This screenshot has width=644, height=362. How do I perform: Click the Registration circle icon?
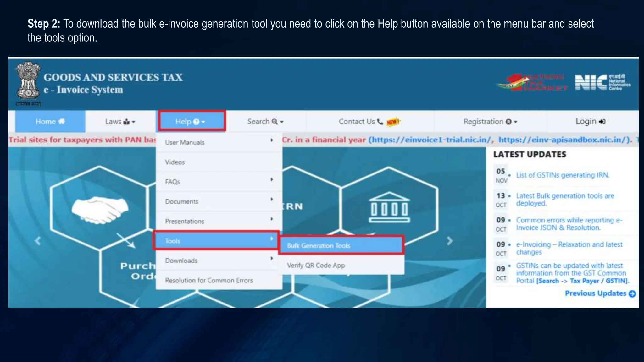coord(508,122)
